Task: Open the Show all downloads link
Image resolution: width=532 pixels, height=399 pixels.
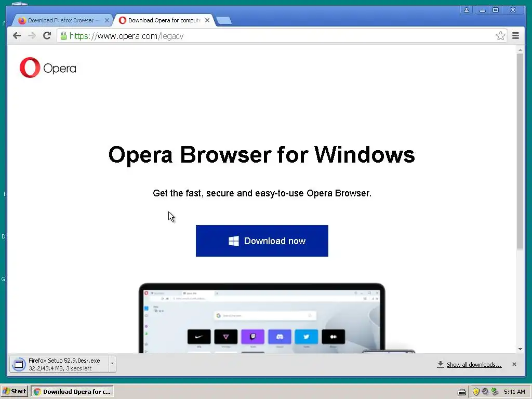Action: [474, 364]
